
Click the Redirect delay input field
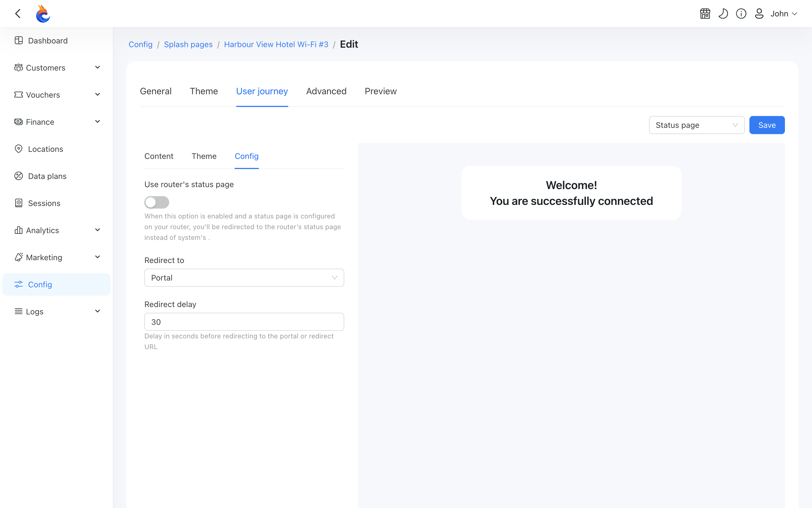tap(244, 322)
